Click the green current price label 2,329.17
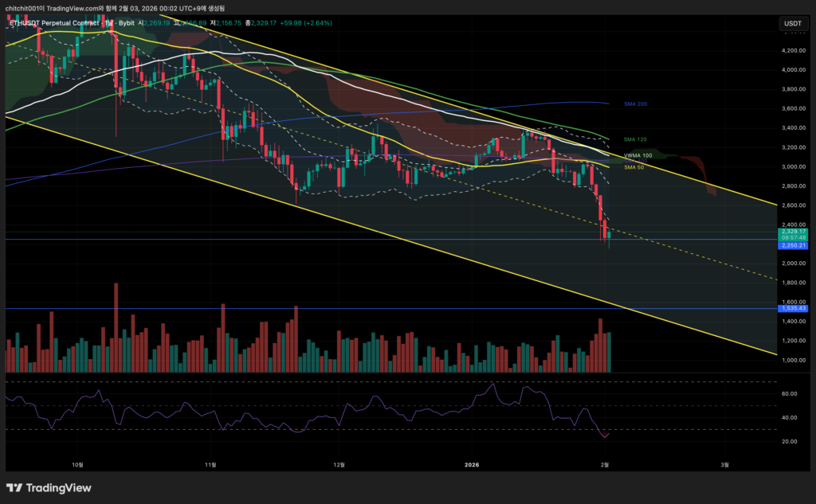This screenshot has width=816, height=504. 793,231
